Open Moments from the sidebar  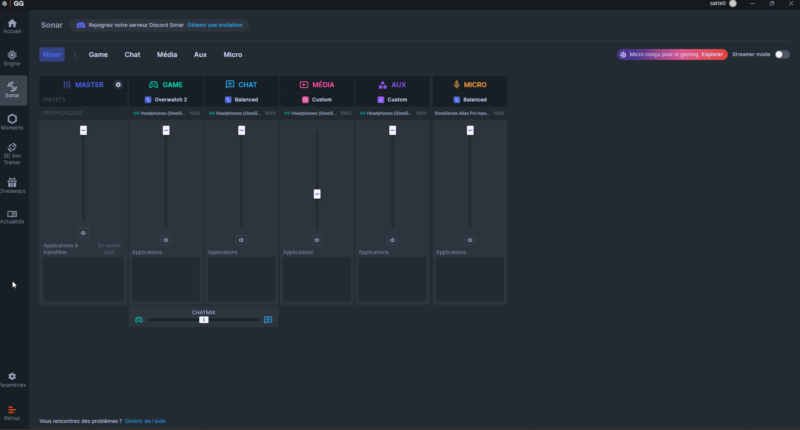(x=12, y=120)
